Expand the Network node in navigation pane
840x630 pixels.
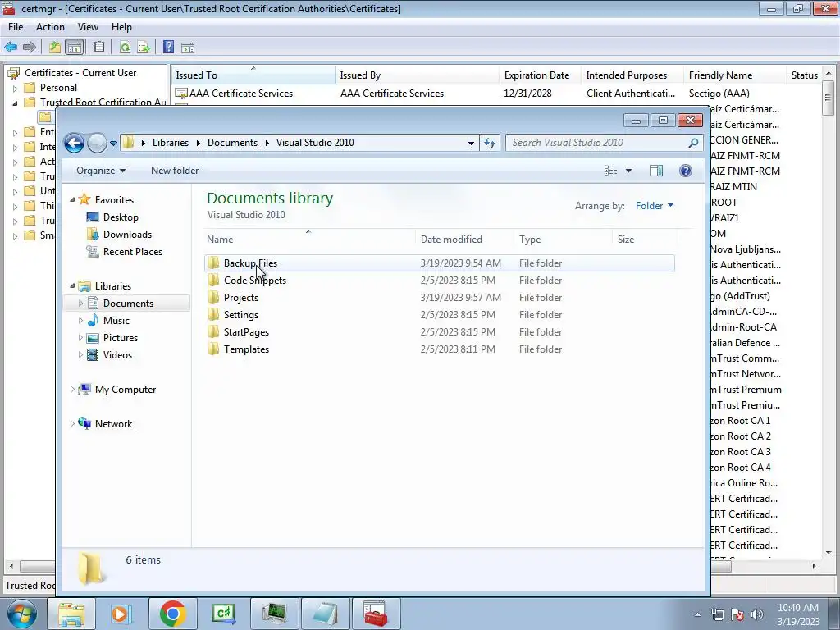click(72, 424)
